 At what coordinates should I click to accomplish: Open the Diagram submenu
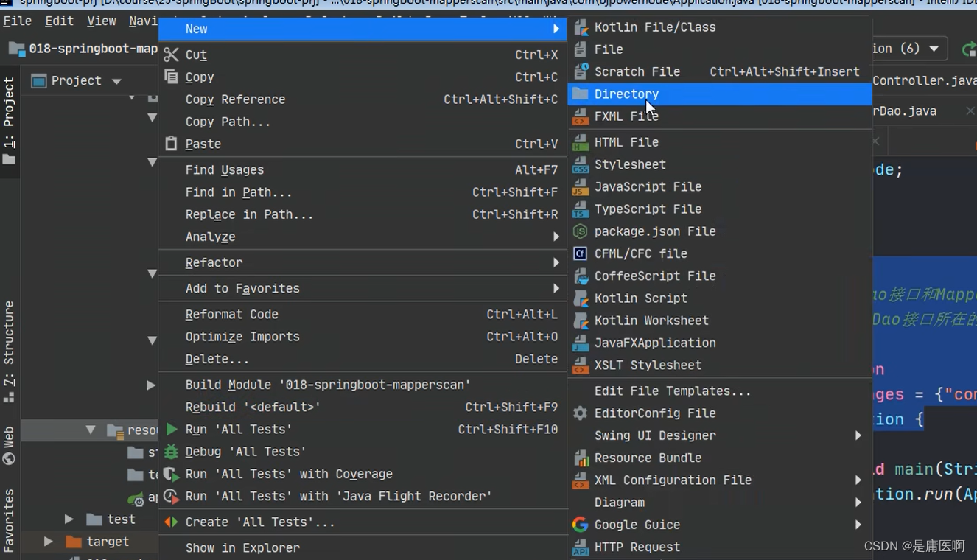[720, 503]
